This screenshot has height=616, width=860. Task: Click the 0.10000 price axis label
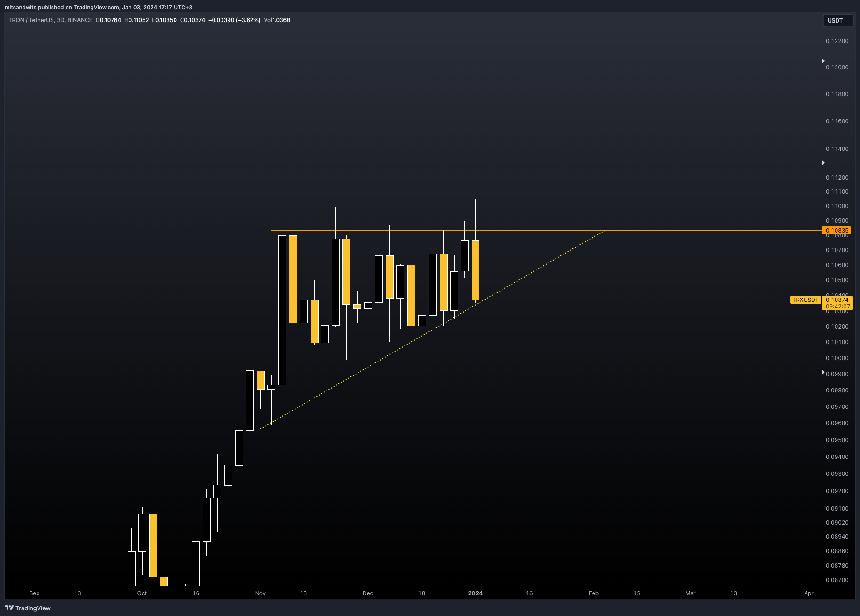click(x=837, y=358)
